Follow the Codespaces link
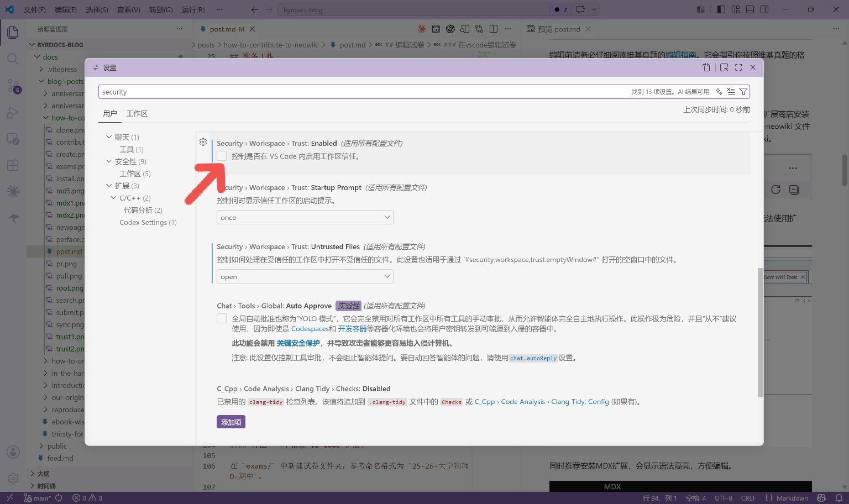 (310, 329)
